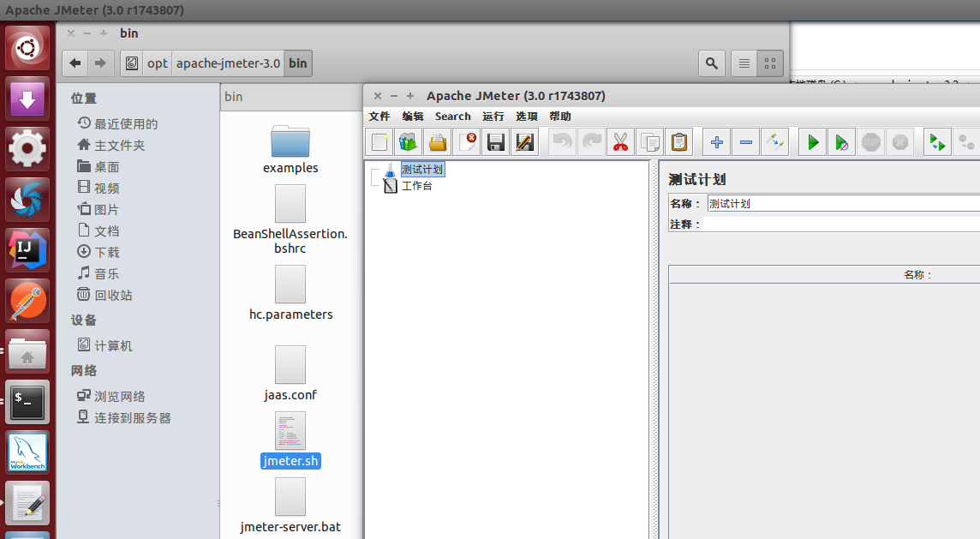This screenshot has height=539, width=980.
Task: Redo the action in JMeter toolbar
Action: pyautogui.click(x=591, y=142)
